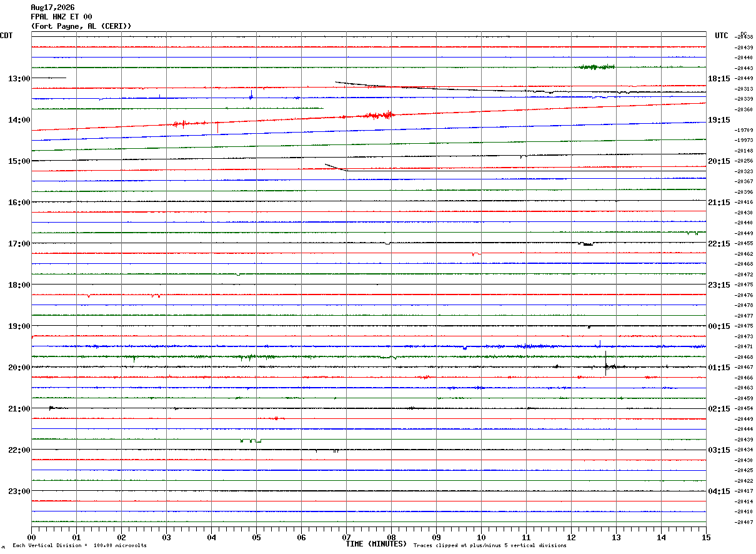Click the 23:15 UTC time label
The height and width of the screenshot is (554, 756).
(x=719, y=285)
